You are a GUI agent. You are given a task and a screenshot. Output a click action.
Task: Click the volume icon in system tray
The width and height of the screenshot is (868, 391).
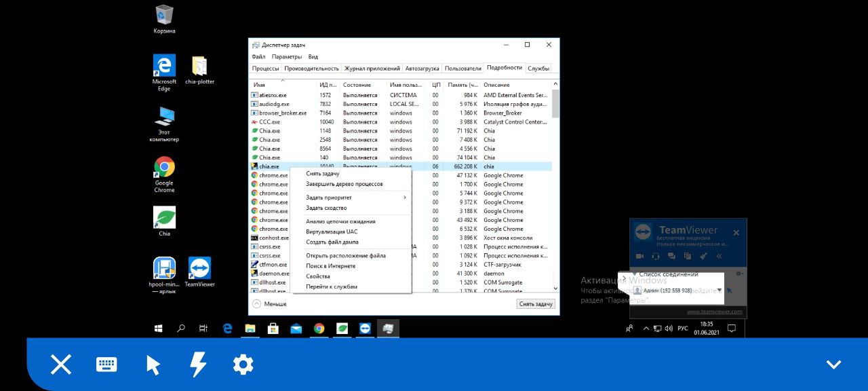click(669, 329)
